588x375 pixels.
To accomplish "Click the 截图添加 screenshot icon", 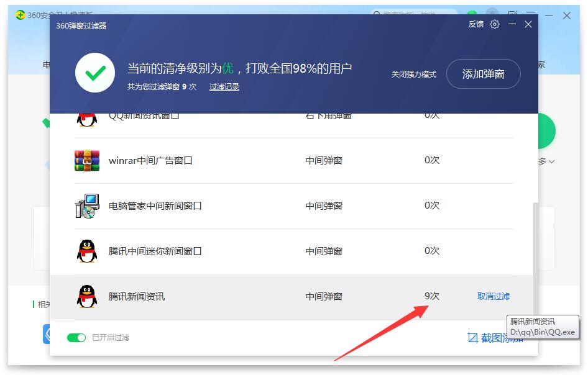I will (473, 338).
